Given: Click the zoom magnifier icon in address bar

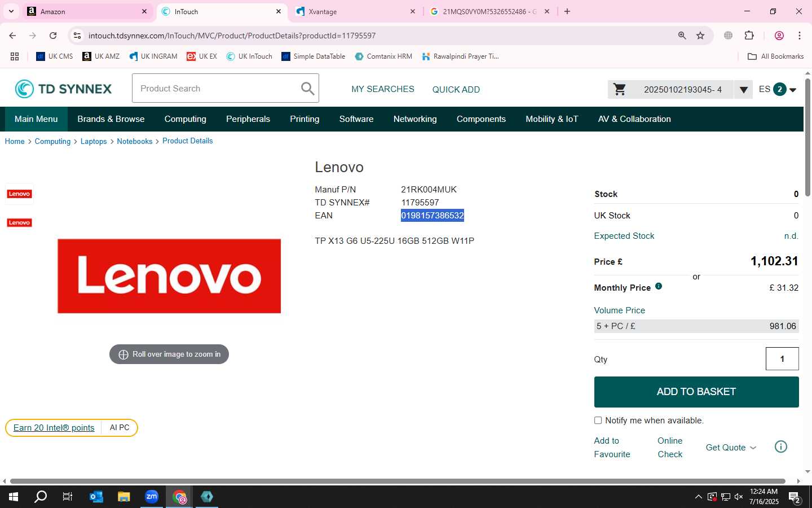Looking at the screenshot, I should 682,36.
